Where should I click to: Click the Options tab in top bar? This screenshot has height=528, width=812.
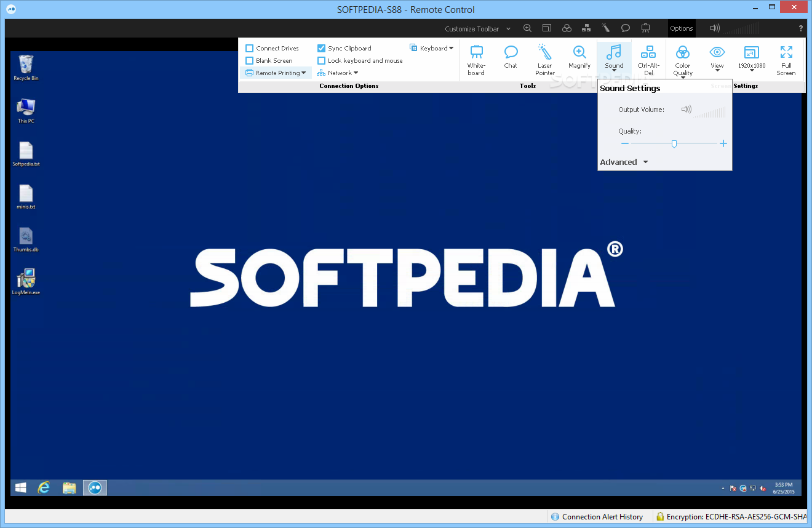682,28
